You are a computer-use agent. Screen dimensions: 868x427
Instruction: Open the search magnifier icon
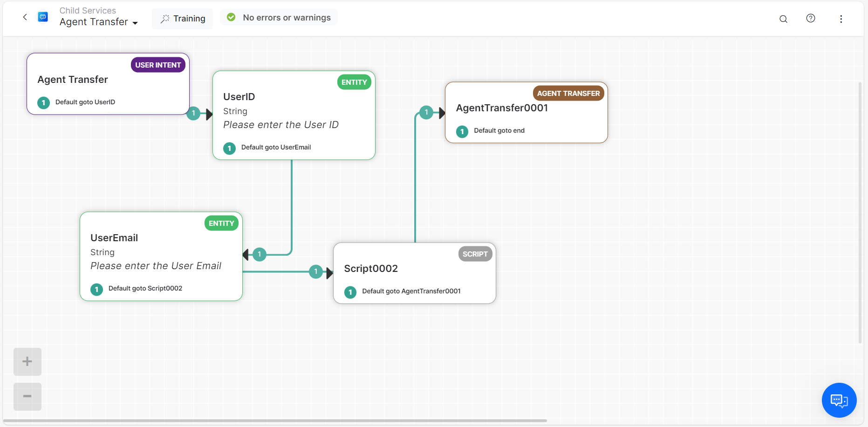[x=783, y=19]
